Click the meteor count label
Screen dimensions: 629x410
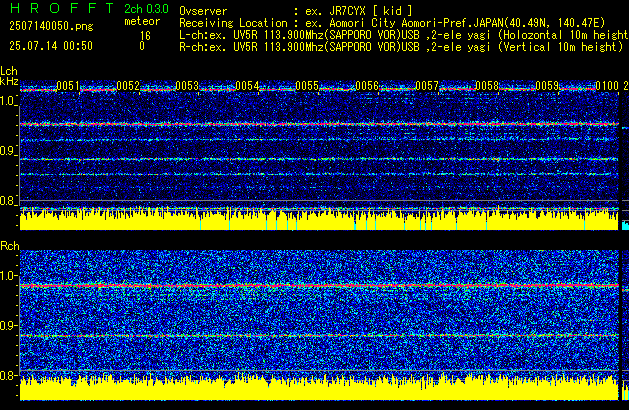tap(142, 21)
